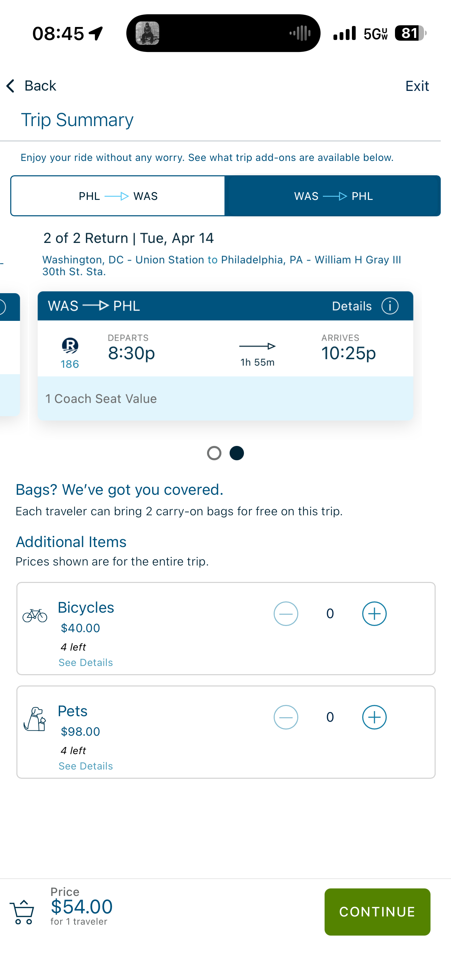
Task: Select second page indicator dot
Action: tap(236, 453)
